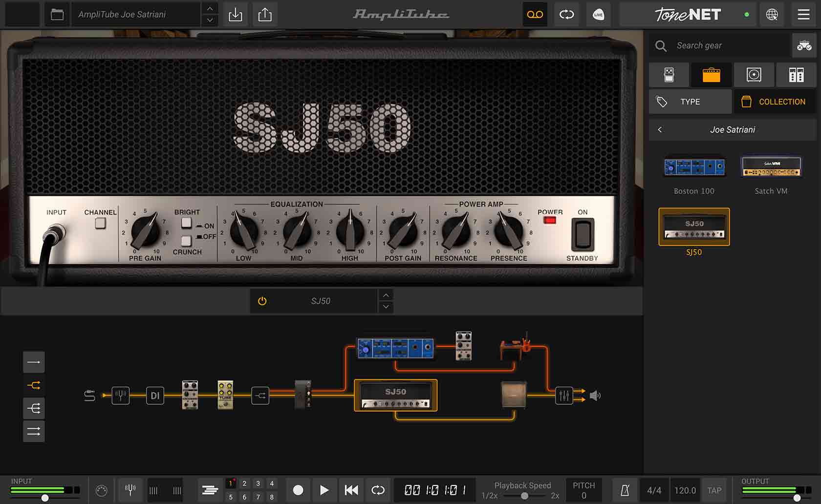
Task: Select next amp model with down chevron
Action: (386, 307)
